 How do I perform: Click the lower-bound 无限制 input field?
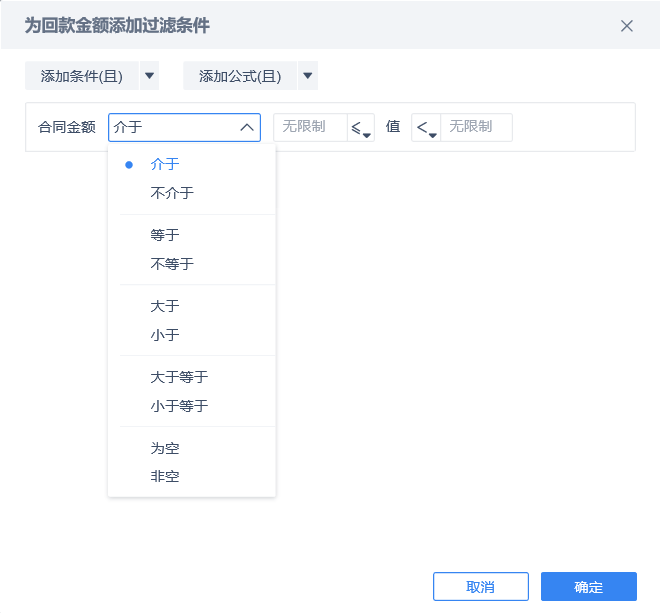[309, 127]
